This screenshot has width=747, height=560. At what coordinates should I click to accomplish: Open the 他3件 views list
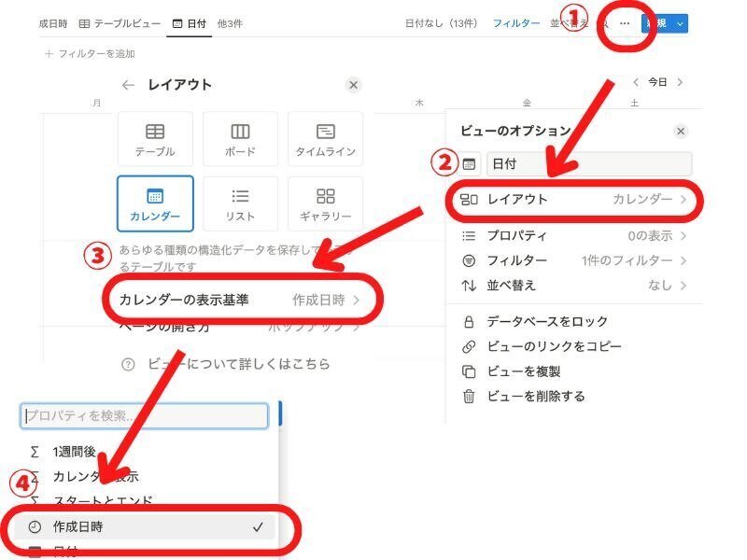tap(230, 23)
